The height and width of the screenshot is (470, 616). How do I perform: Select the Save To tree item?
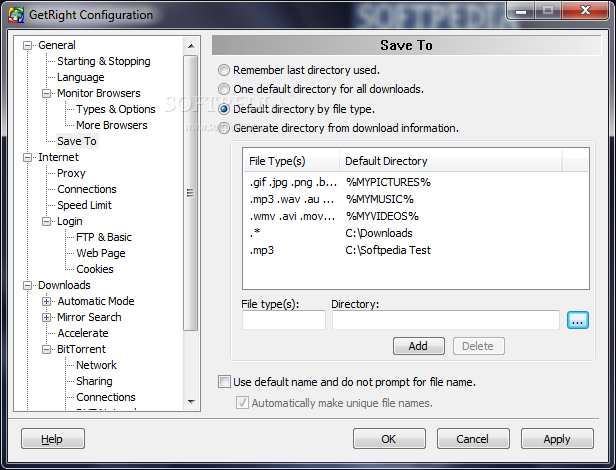(x=77, y=141)
